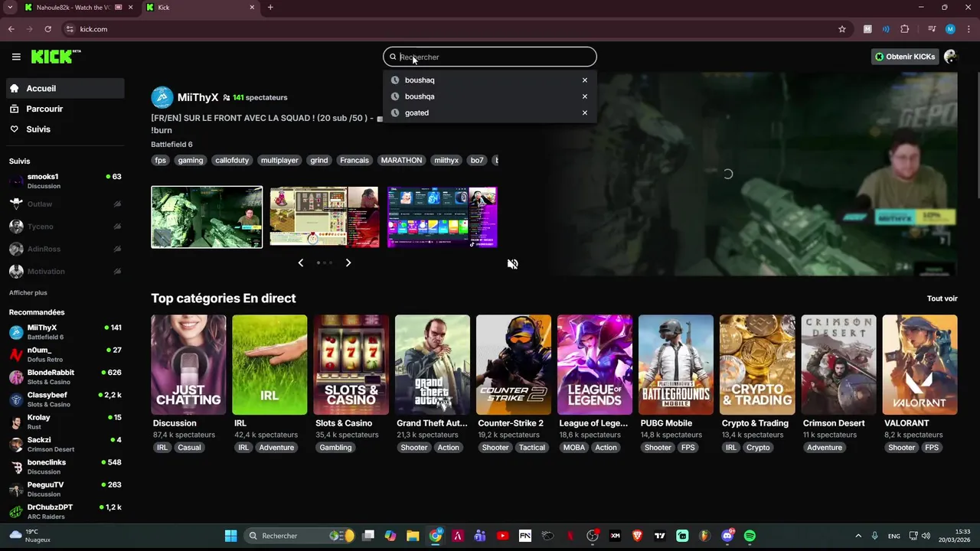Remove goated from search history
The height and width of the screenshot is (551, 980).
coord(585,112)
